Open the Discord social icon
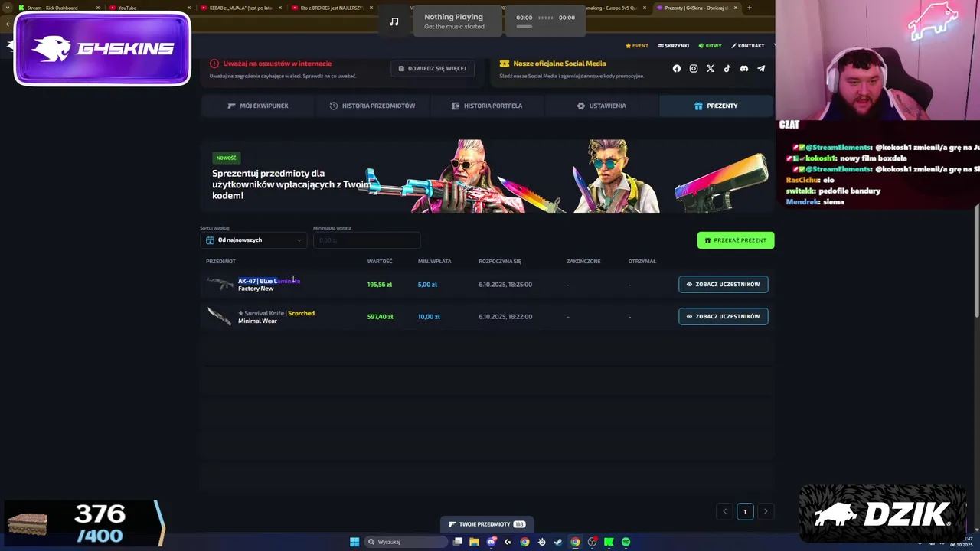This screenshot has width=980, height=551. (x=744, y=69)
